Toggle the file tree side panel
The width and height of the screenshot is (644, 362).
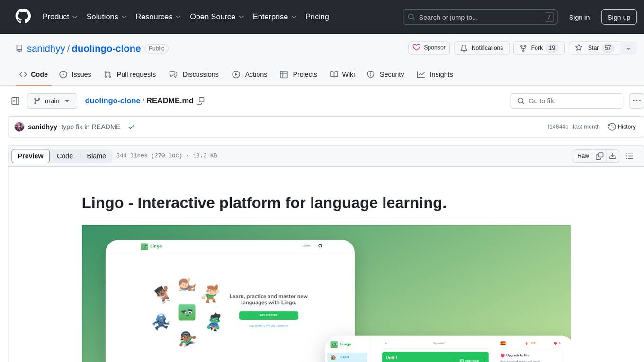(x=16, y=101)
